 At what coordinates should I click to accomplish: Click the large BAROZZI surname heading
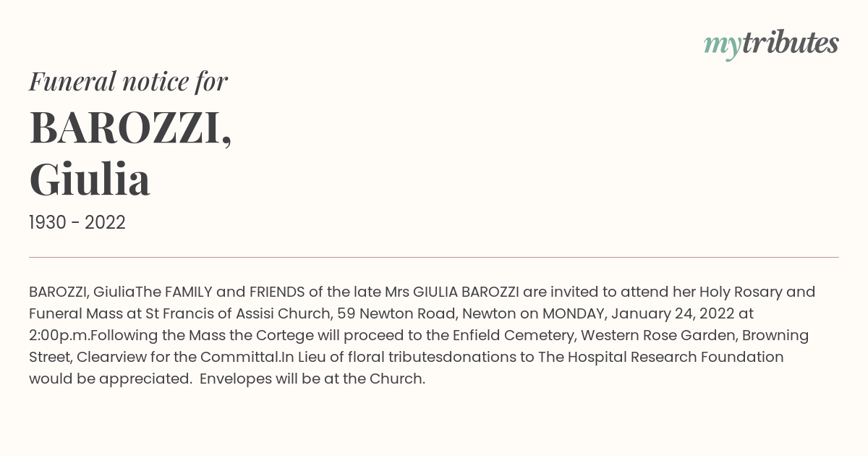pos(130,127)
